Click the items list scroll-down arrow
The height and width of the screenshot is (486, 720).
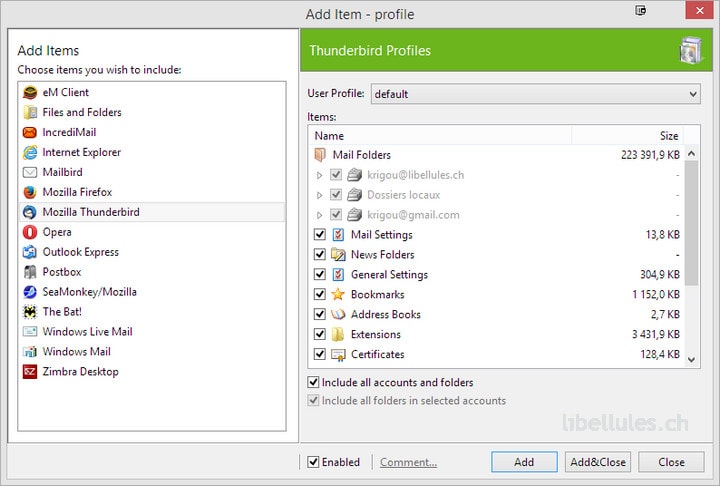pos(692,360)
